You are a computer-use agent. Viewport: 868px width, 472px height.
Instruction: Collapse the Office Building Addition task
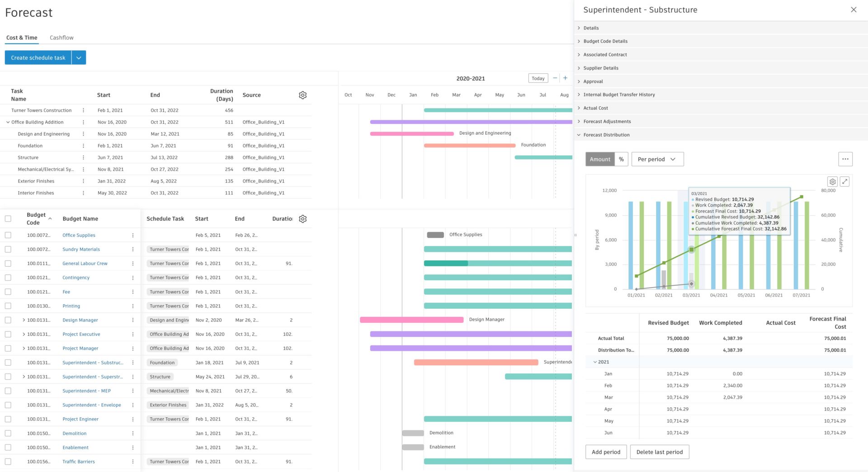(x=8, y=122)
